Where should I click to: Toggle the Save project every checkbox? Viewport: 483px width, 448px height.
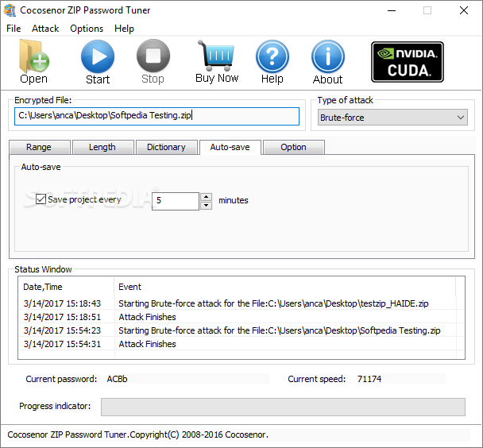click(x=41, y=199)
